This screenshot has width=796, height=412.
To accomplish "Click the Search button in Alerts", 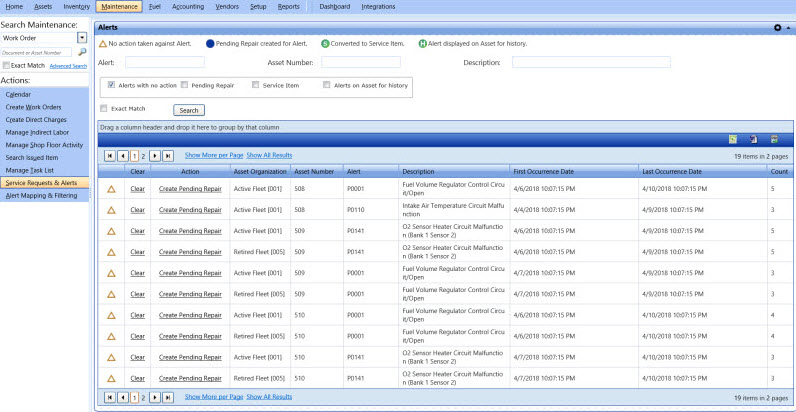I will pos(189,110).
